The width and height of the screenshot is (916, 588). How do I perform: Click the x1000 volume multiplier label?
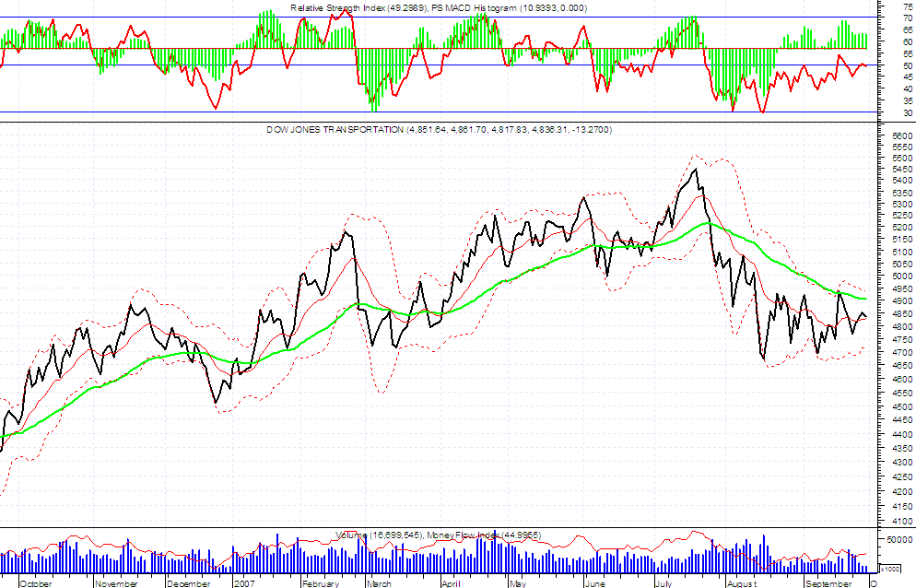(889, 569)
